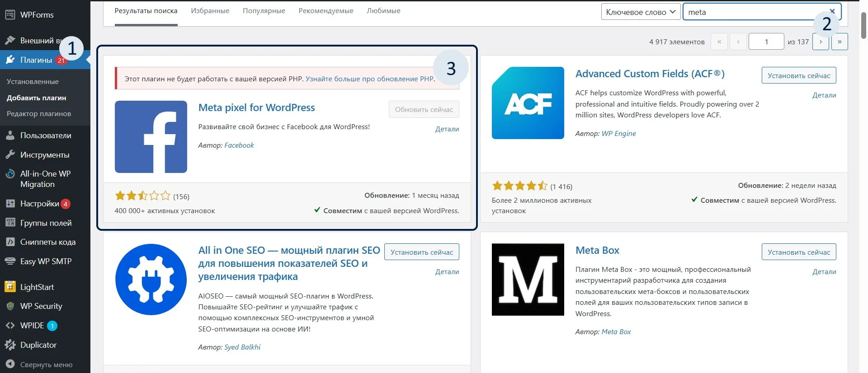The width and height of the screenshot is (868, 373).
Task: Go to first page of results
Action: click(x=719, y=42)
